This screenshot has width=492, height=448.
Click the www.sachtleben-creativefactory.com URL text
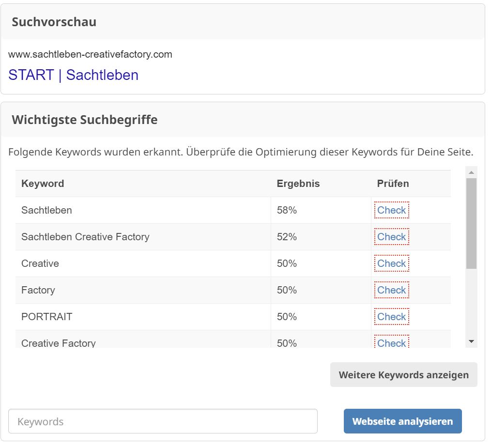coord(90,54)
